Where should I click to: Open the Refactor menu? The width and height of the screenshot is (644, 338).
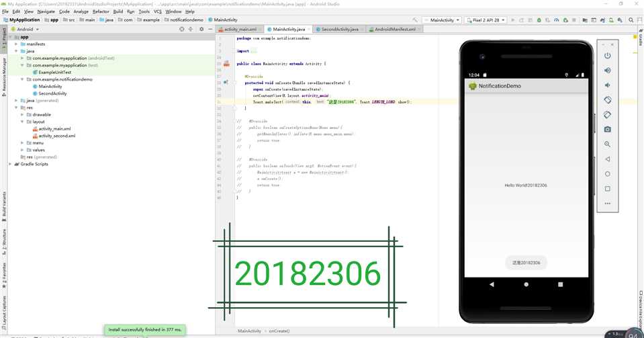tap(101, 11)
